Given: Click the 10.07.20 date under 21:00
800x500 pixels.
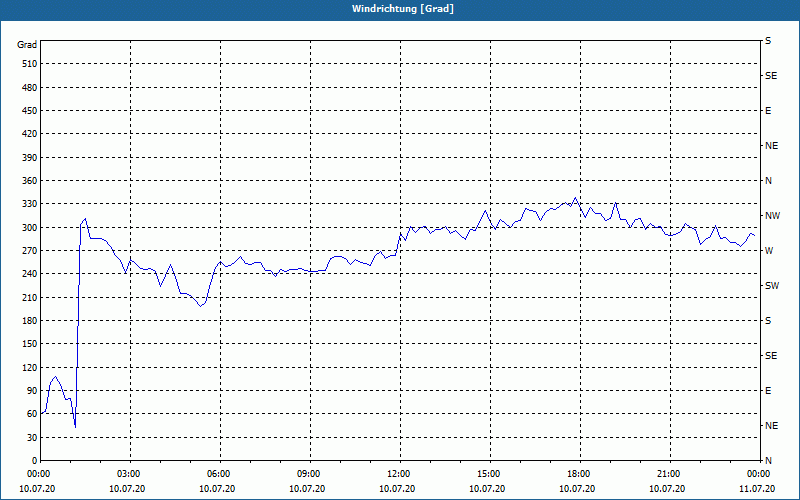Looking at the screenshot, I should [667, 489].
